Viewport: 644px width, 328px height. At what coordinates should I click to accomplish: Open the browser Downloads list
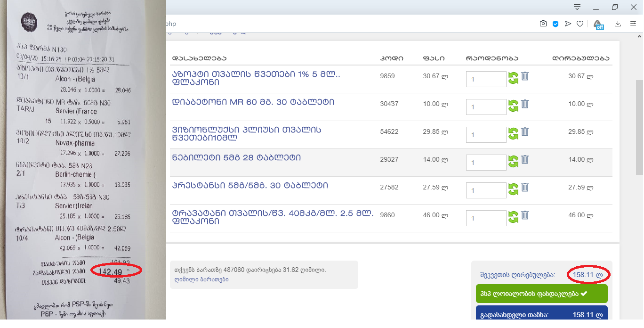[x=617, y=24]
